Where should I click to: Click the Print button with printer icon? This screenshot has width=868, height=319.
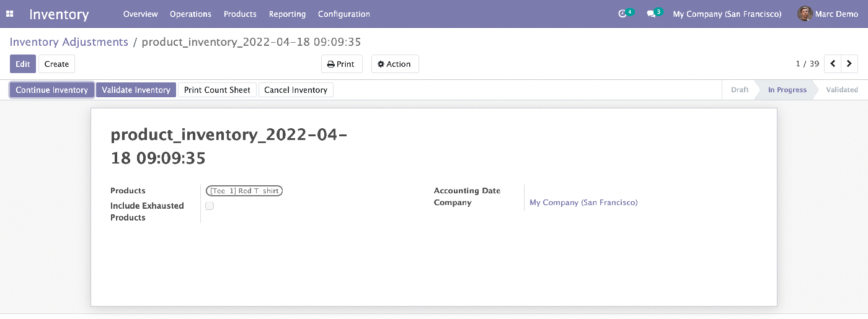(x=342, y=64)
